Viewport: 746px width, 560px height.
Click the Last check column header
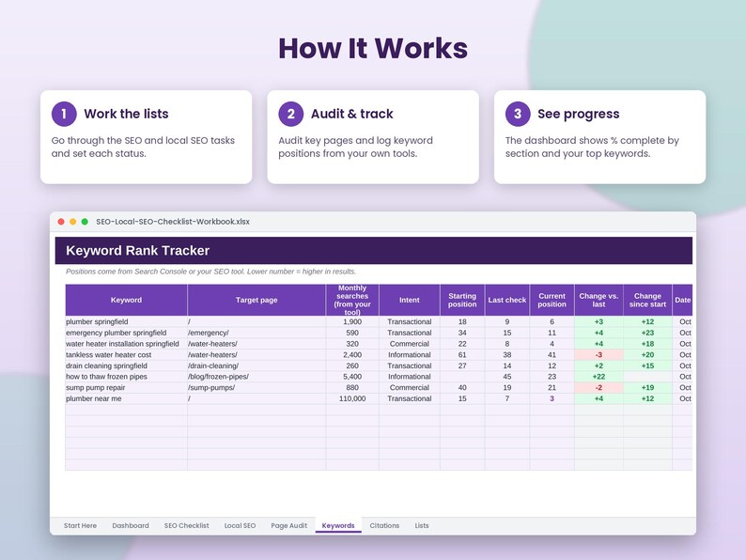(x=507, y=300)
